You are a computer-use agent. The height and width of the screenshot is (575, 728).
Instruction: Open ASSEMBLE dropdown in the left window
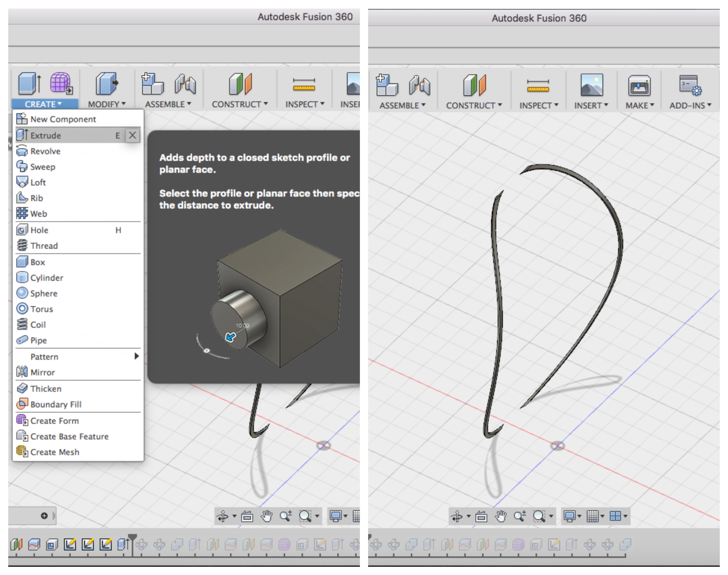[x=168, y=104]
